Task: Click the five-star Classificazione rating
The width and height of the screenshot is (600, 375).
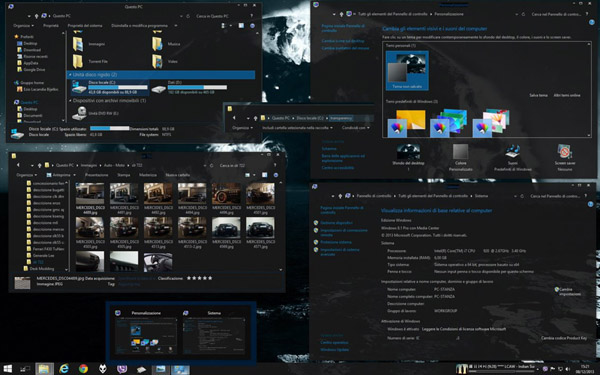Action: point(199,278)
